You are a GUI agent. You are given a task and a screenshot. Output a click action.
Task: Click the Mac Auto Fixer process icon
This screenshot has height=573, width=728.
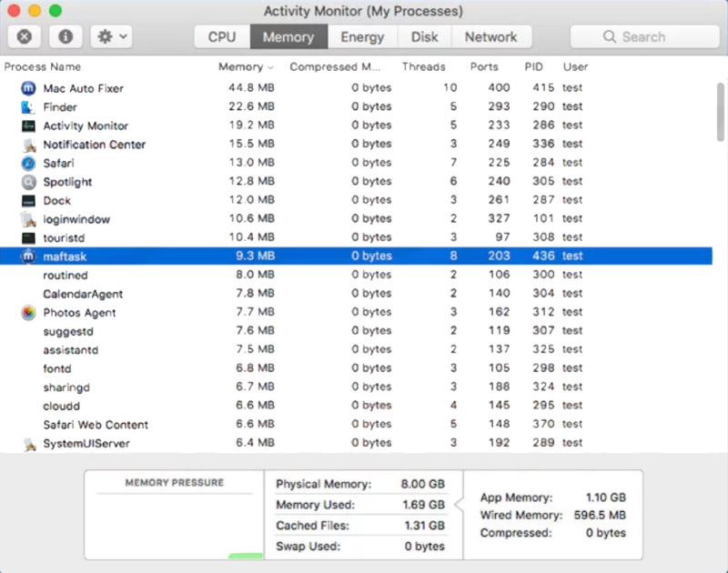click(x=27, y=88)
